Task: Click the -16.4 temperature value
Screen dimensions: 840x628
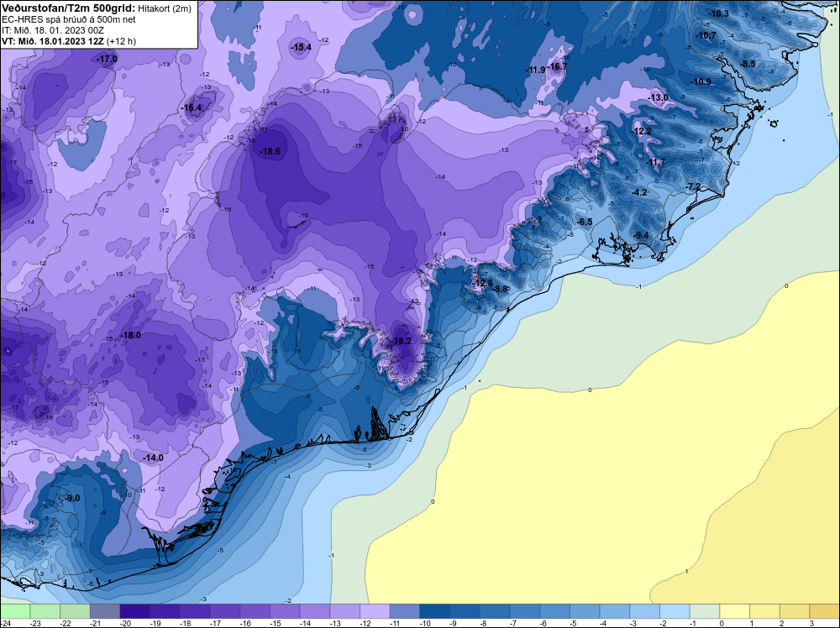Action: (x=192, y=107)
